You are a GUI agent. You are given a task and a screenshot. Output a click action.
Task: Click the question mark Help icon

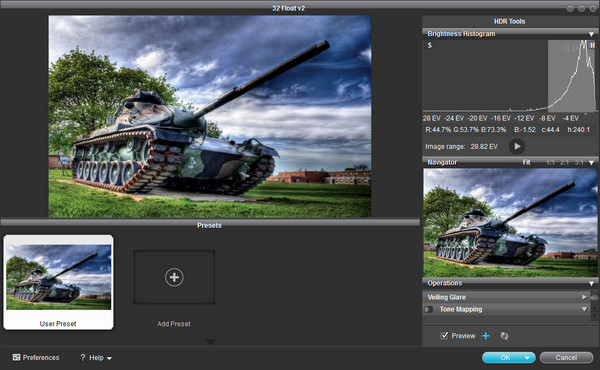point(83,357)
